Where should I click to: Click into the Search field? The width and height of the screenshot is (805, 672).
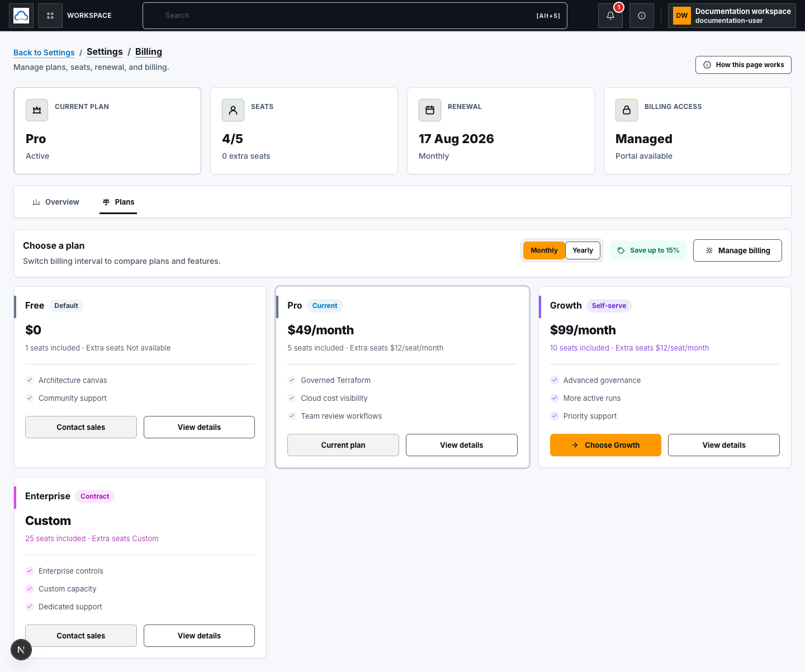pos(355,16)
